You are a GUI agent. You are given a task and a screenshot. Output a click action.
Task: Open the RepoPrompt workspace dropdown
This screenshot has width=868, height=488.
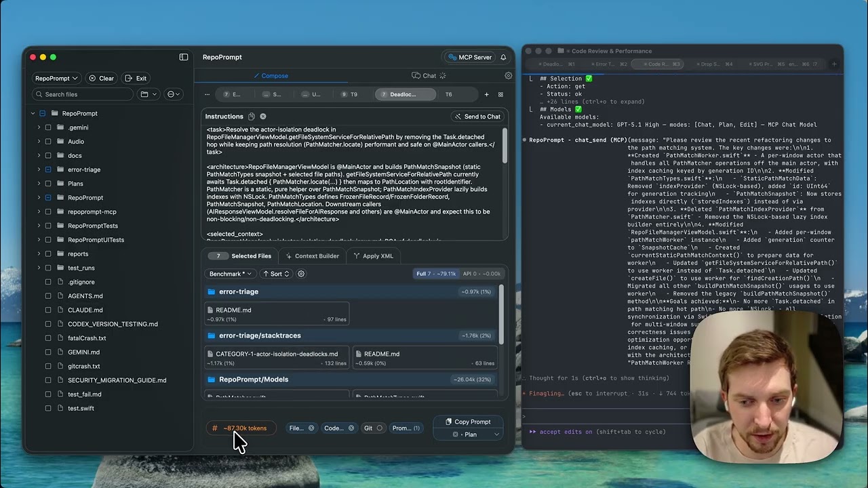coord(56,78)
